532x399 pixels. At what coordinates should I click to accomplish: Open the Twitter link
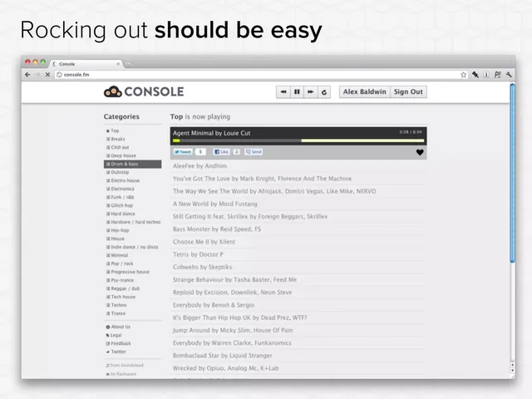coord(116,352)
